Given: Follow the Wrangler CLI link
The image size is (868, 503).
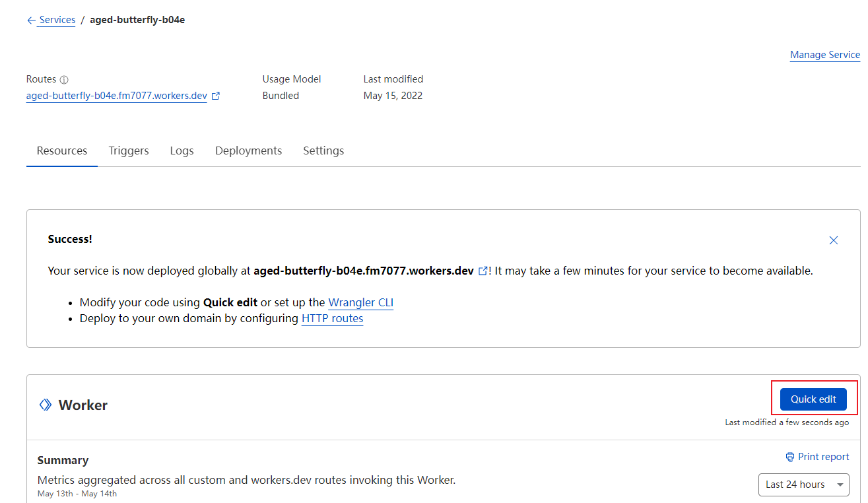Looking at the screenshot, I should coord(360,302).
